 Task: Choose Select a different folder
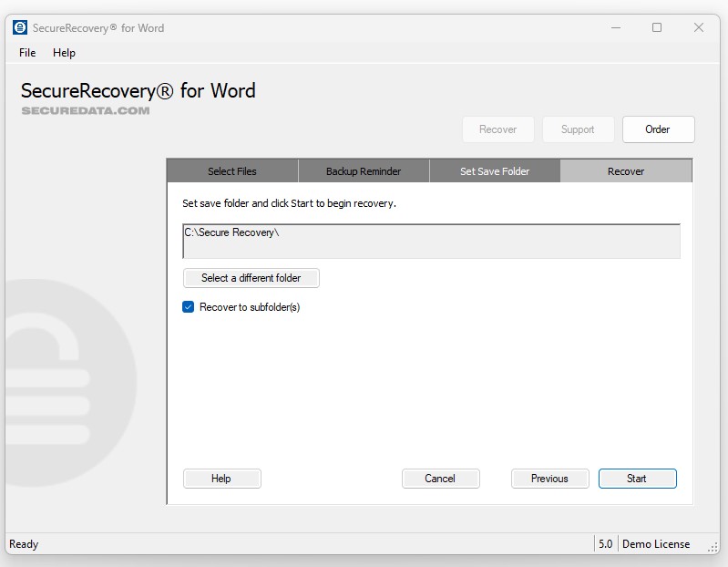[251, 278]
